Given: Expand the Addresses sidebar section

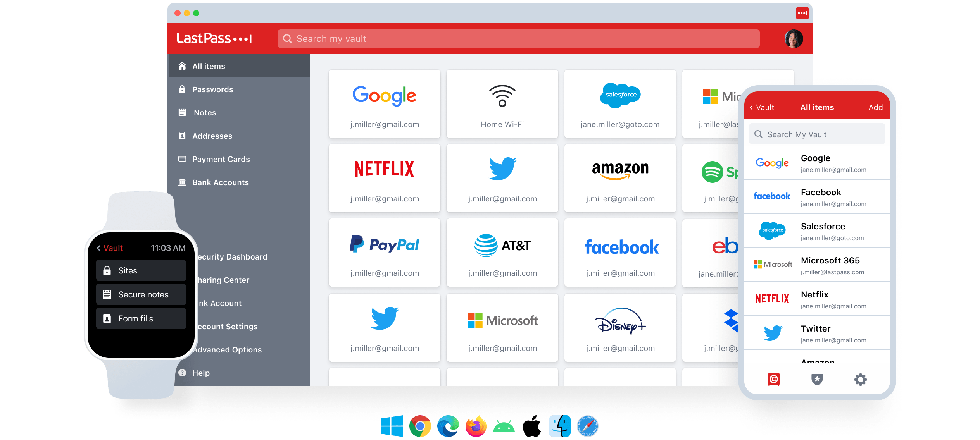Looking at the screenshot, I should (212, 136).
